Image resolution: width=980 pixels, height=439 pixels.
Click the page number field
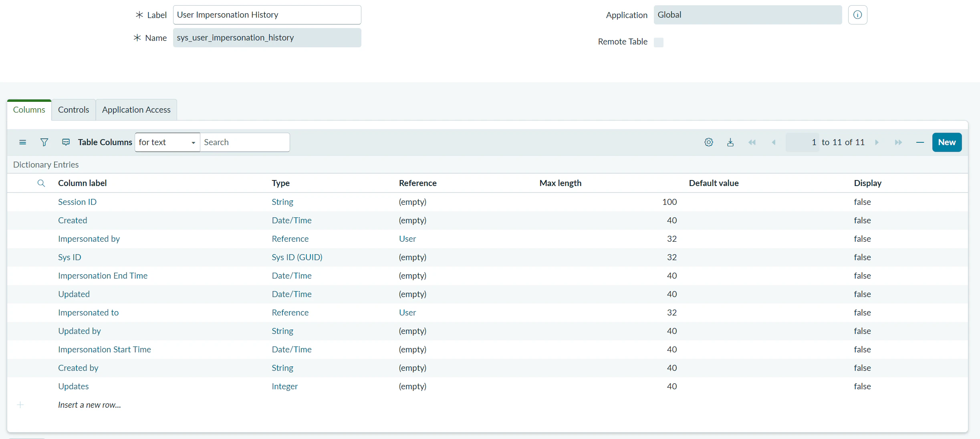pos(802,142)
